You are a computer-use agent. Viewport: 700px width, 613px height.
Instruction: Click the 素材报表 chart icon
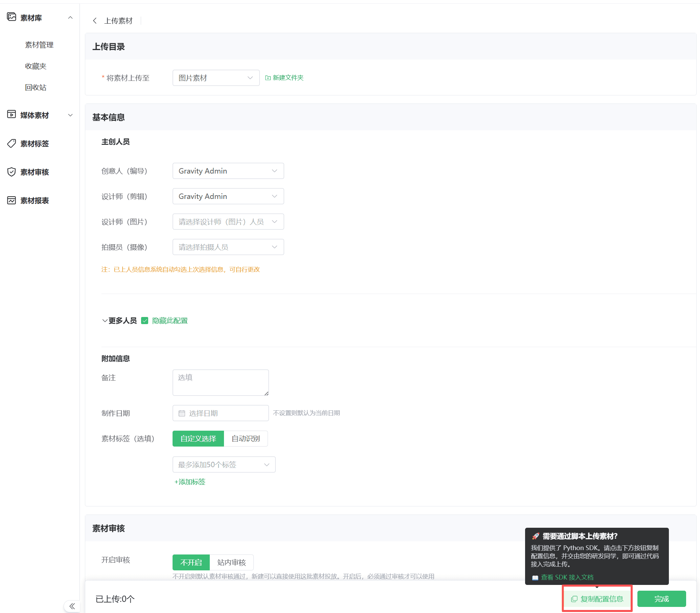click(11, 200)
